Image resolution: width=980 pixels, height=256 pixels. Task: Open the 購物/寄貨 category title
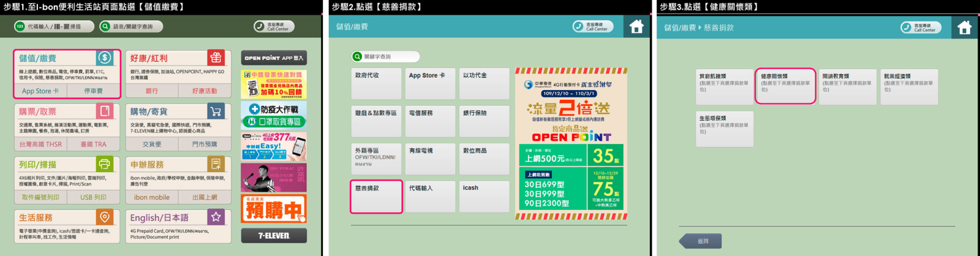(x=149, y=111)
